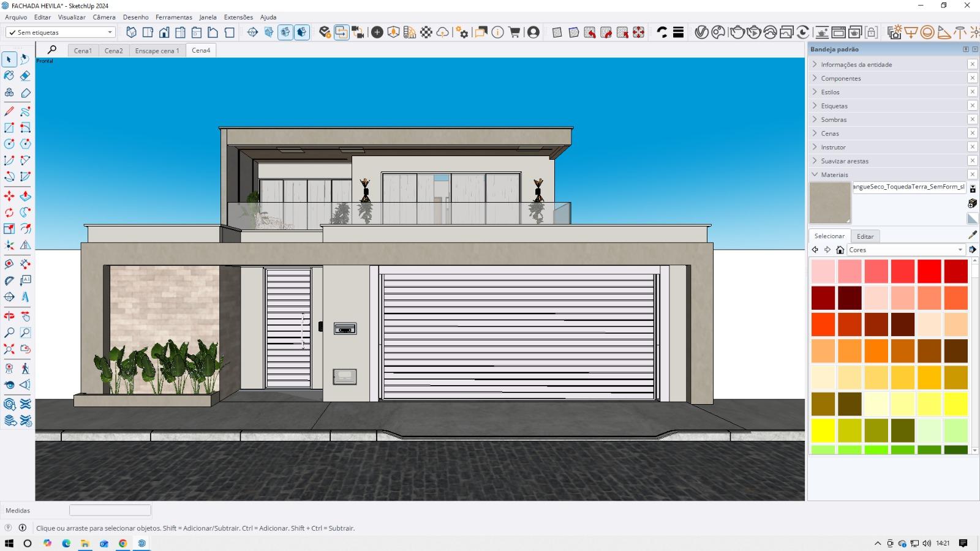Click the materials home icon
This screenshot has height=551, width=980.
tap(840, 250)
